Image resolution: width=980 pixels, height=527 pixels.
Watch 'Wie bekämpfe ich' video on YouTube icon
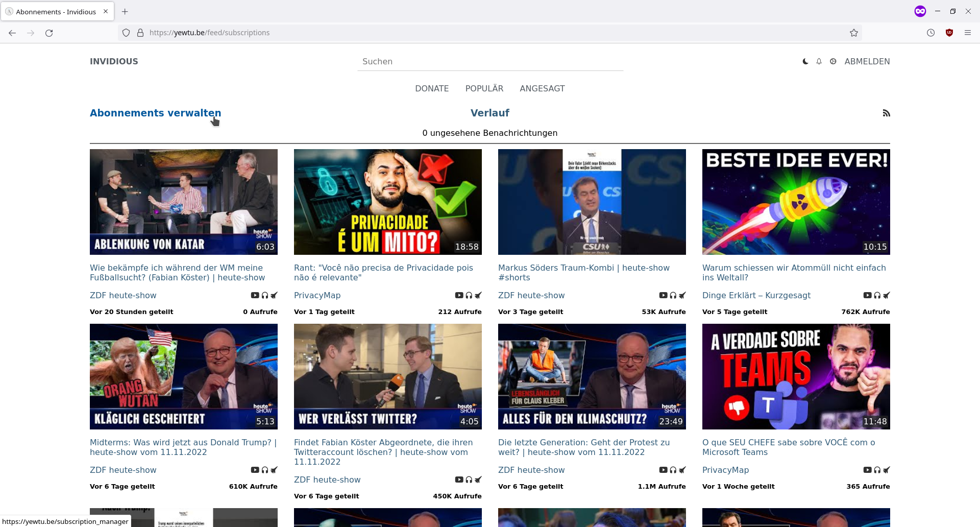pos(255,295)
